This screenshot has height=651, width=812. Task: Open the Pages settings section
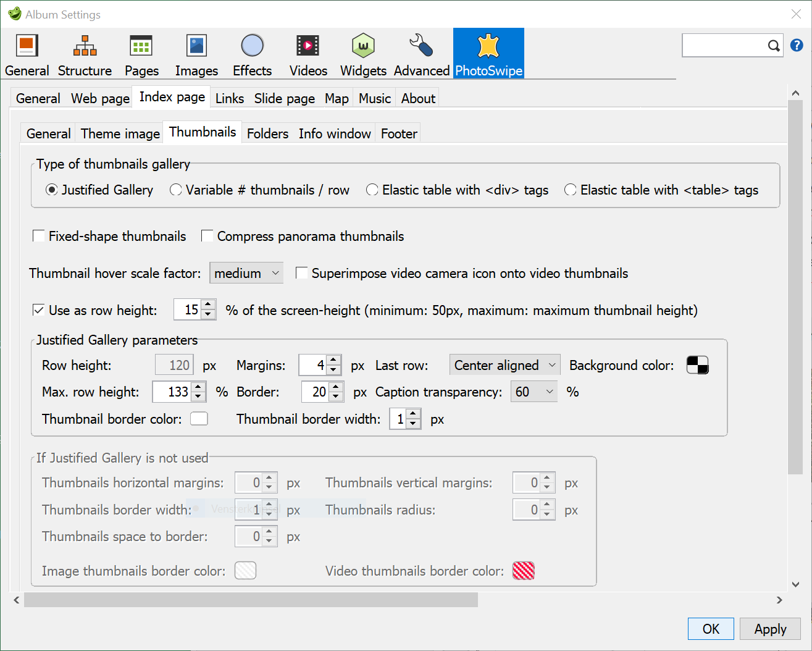tap(141, 55)
